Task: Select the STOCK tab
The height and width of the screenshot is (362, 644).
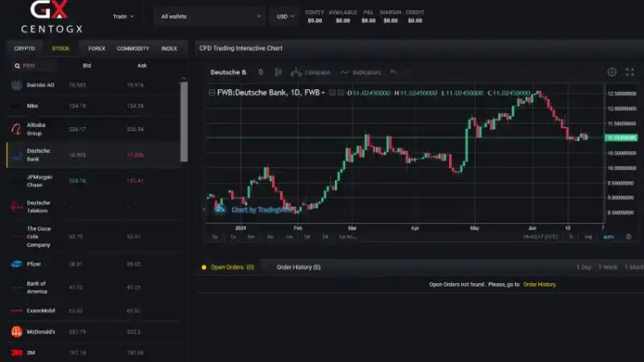Action: pyautogui.click(x=60, y=48)
